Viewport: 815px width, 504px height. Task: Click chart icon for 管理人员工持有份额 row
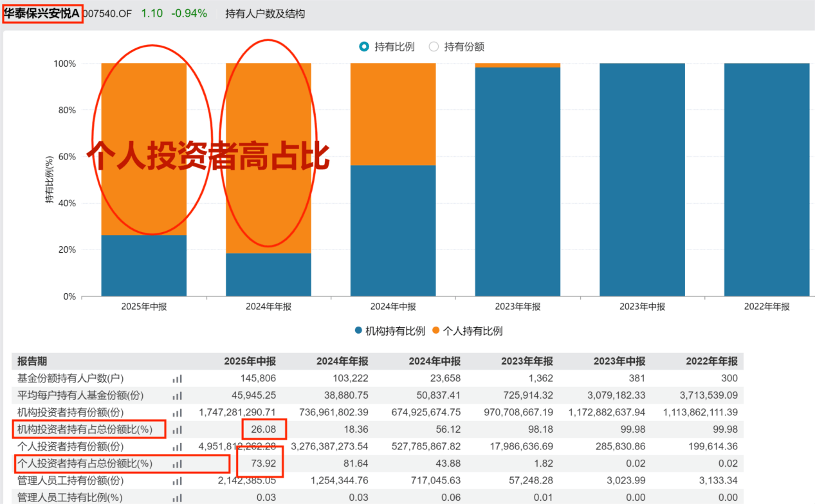coord(177,480)
